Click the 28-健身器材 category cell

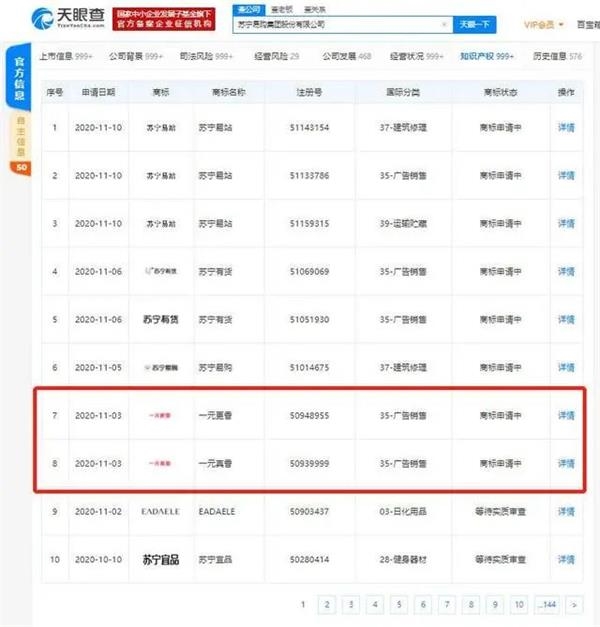click(x=403, y=559)
